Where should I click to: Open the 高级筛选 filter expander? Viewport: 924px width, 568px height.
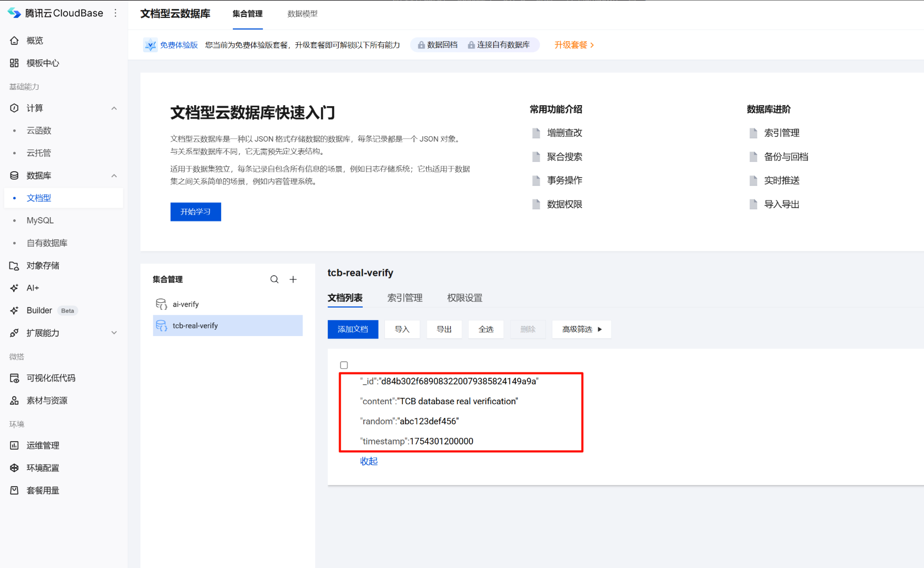pos(581,329)
